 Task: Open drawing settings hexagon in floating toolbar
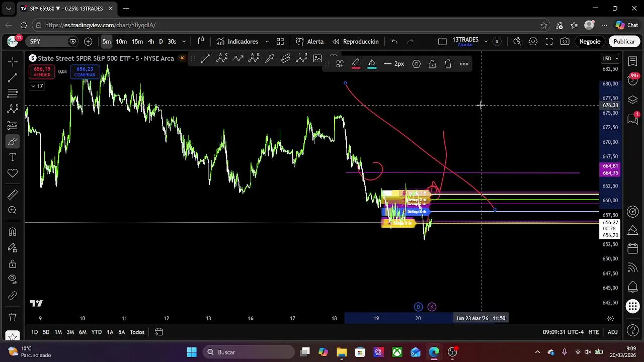[x=416, y=64]
